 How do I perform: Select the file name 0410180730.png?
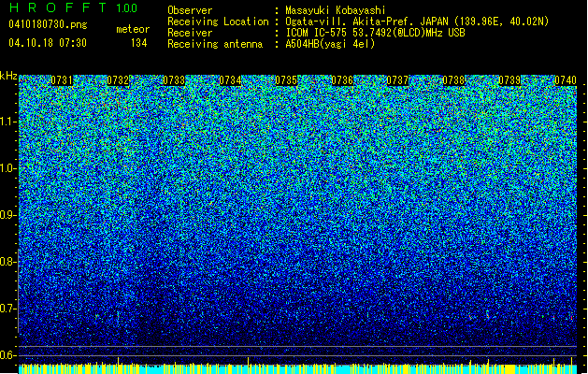tap(48, 24)
